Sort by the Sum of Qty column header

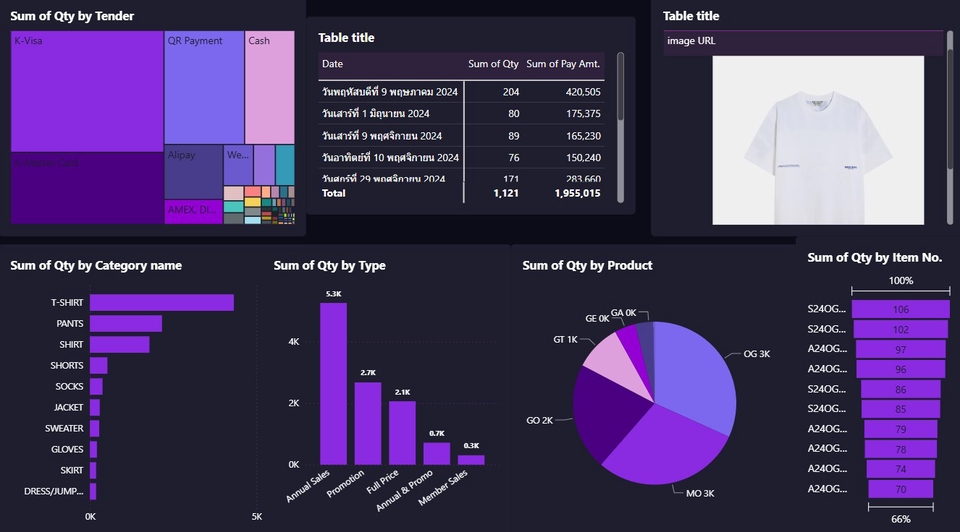click(493, 64)
